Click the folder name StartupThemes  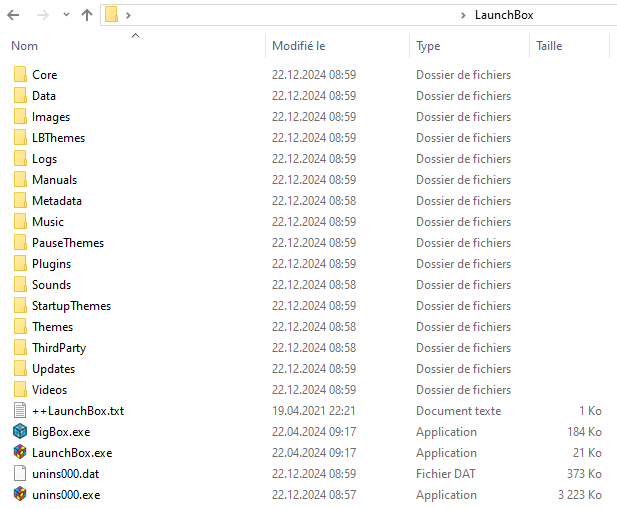(x=71, y=306)
